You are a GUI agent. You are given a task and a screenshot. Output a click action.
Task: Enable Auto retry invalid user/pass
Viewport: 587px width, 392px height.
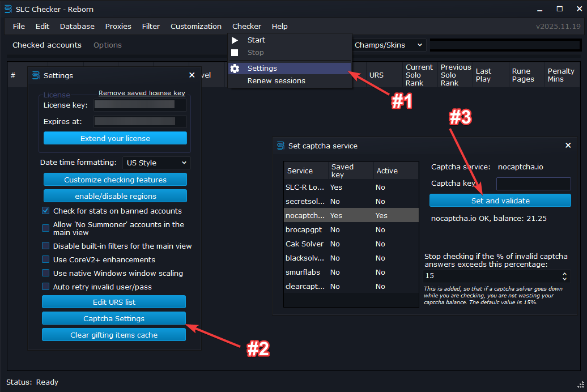[x=46, y=287]
